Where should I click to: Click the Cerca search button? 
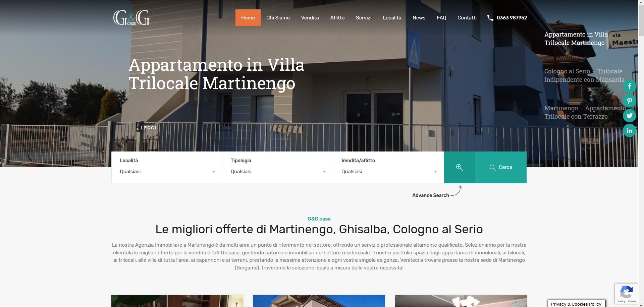501,167
